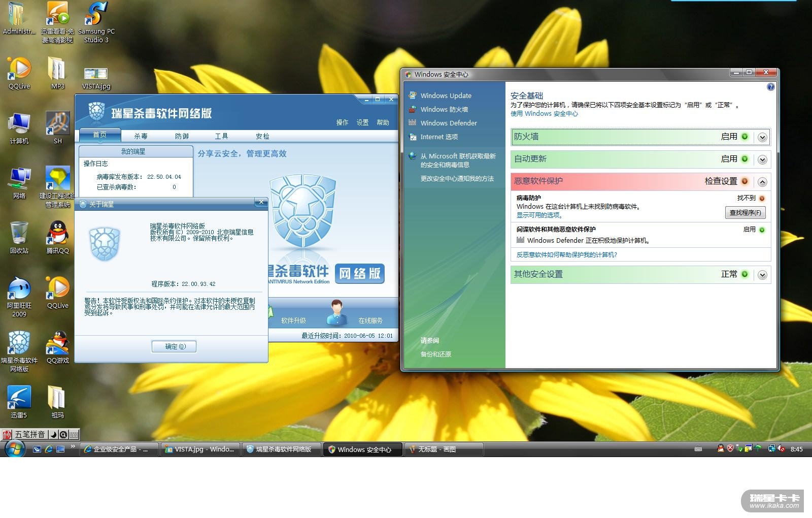
Task: Launch Samsung PC Studio 3 shortcut
Action: click(x=96, y=22)
